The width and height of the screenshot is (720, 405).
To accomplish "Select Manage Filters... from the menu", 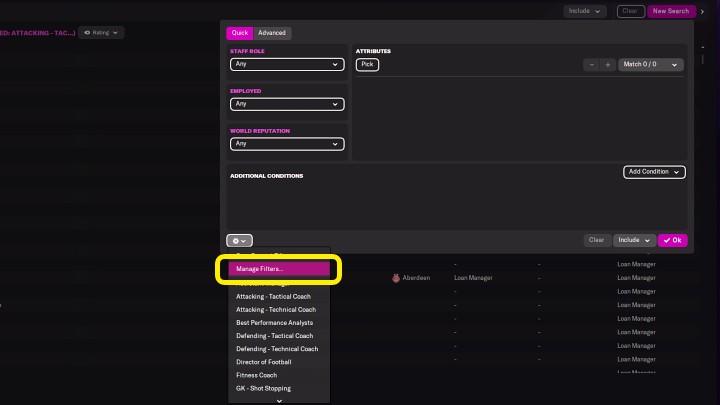I will 279,269.
